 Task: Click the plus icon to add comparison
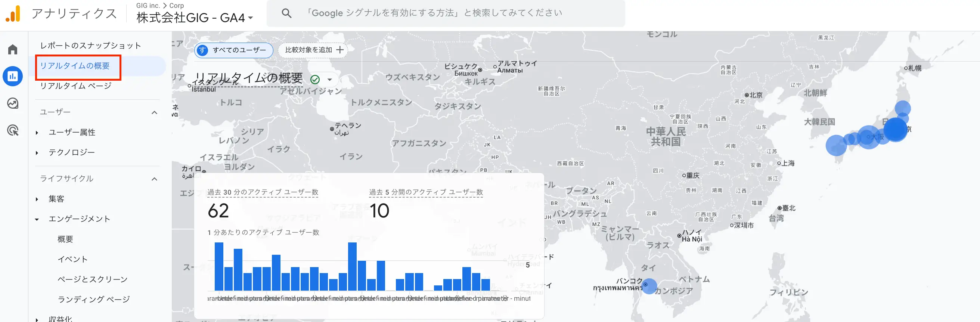[340, 50]
